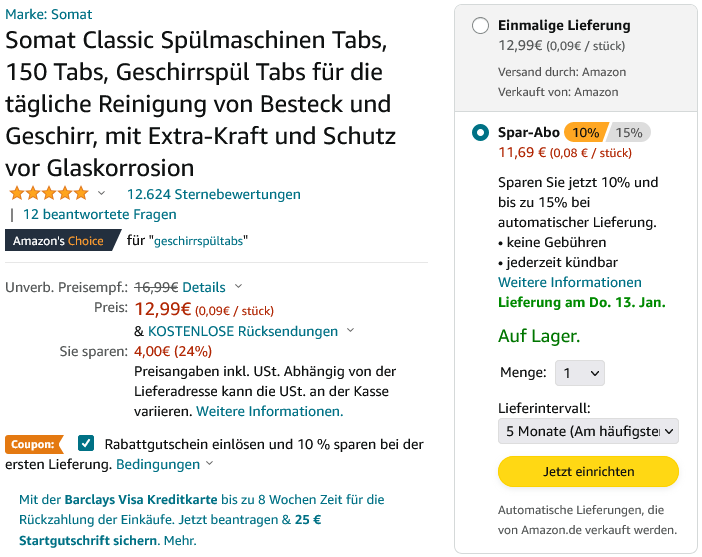The image size is (702, 557).
Task: Click the orange Coupon badge
Action: click(x=31, y=444)
